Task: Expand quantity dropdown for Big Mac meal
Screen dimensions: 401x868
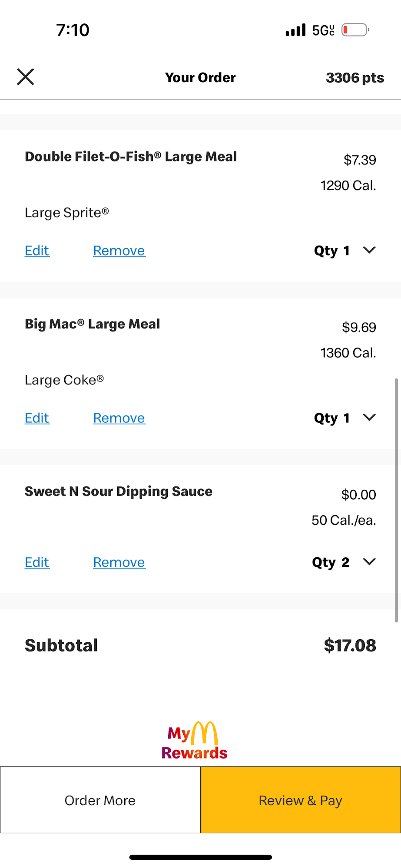Action: (x=369, y=418)
